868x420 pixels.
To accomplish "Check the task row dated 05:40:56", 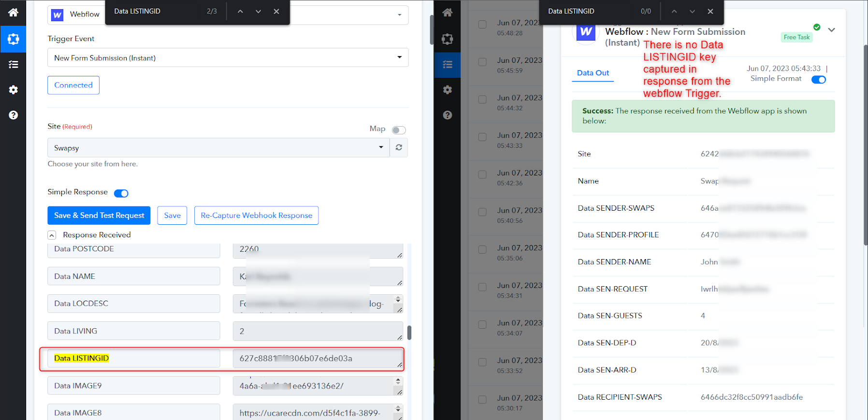I will [x=482, y=212].
